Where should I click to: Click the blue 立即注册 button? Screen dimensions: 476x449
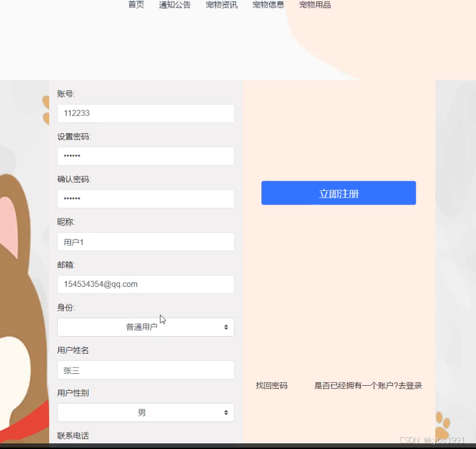click(338, 193)
